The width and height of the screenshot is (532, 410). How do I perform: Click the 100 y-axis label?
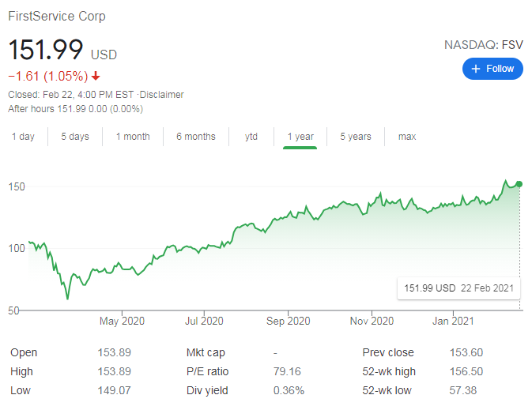pyautogui.click(x=17, y=248)
